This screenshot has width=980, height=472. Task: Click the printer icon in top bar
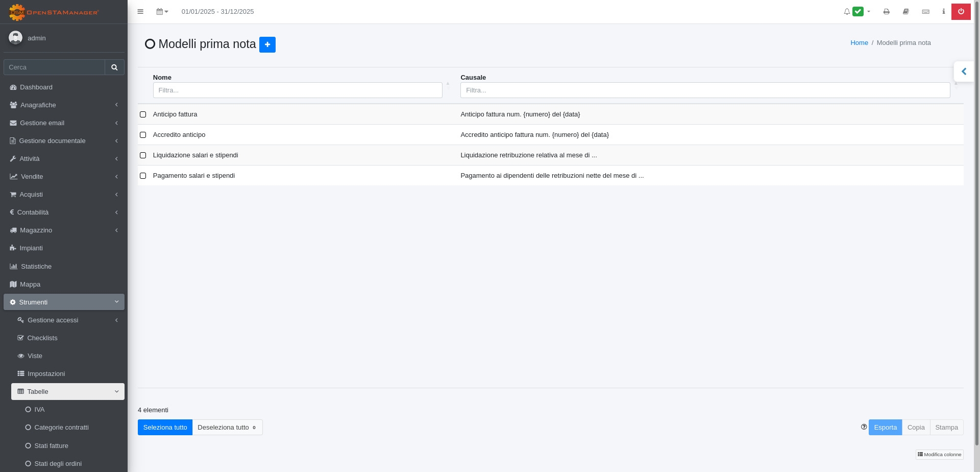(x=886, y=12)
